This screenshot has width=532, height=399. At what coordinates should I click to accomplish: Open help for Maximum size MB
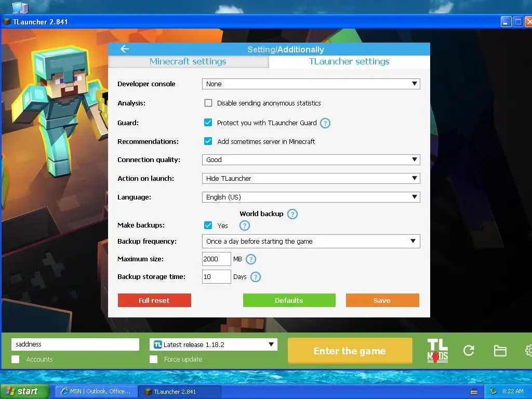(x=251, y=259)
